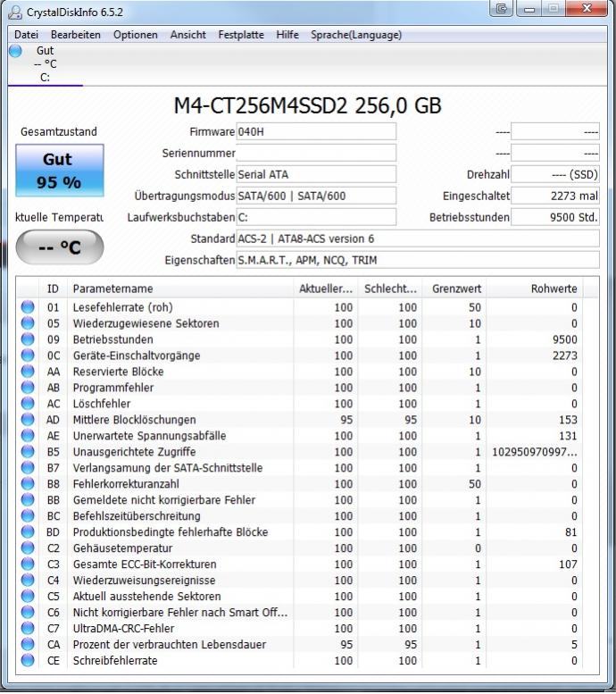The image size is (616, 694).
Task: Click status orb for Programmfehler row
Action: click(28, 388)
